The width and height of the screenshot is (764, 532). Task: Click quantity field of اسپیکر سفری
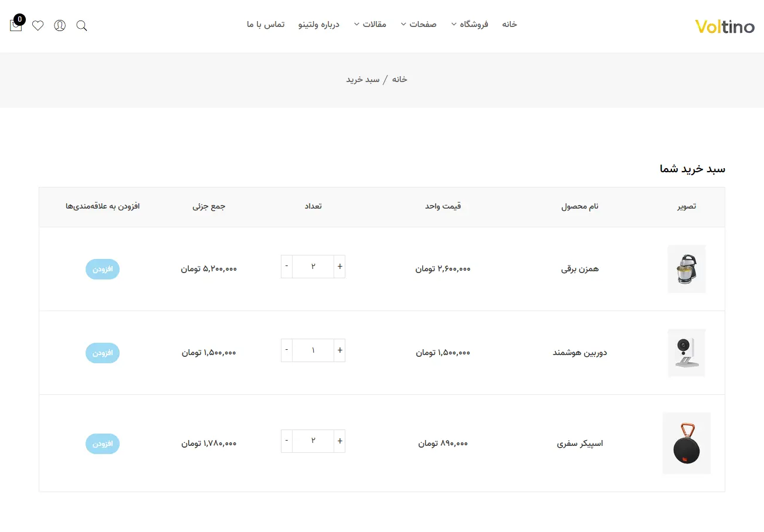[313, 441]
